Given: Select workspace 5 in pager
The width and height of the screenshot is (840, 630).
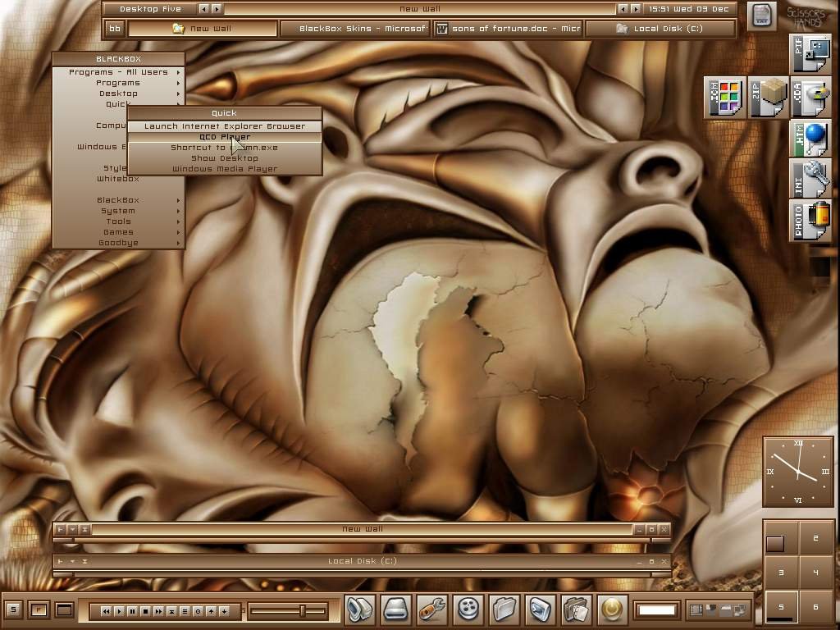Looking at the screenshot, I should point(781,607).
